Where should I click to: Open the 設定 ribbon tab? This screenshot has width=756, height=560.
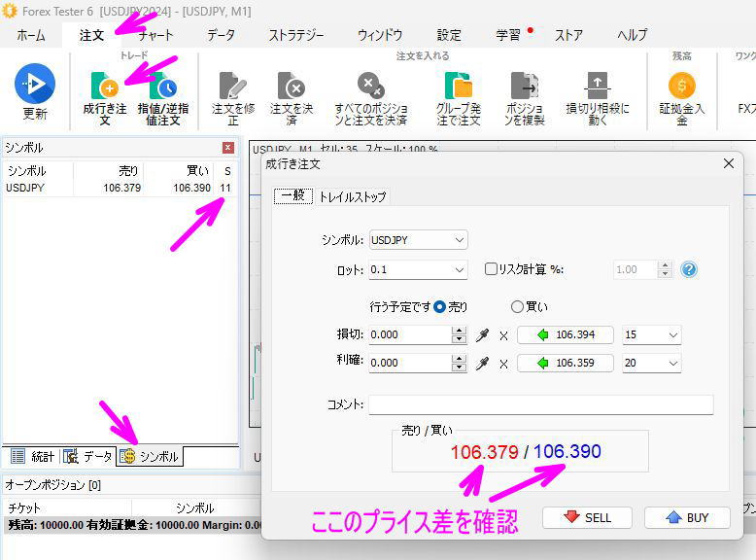coord(449,35)
